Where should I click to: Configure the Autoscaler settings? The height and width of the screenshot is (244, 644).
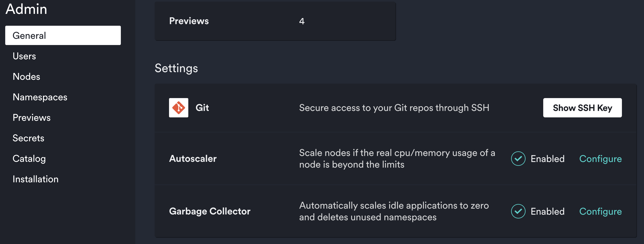click(600, 158)
